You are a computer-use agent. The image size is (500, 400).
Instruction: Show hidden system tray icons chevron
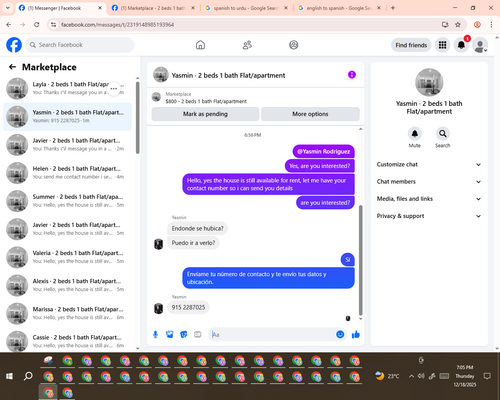click(x=411, y=376)
